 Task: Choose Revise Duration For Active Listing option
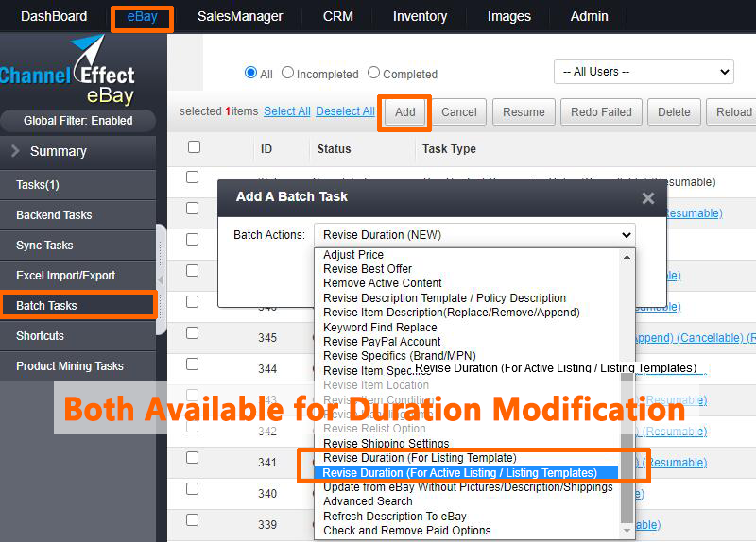[x=466, y=473]
